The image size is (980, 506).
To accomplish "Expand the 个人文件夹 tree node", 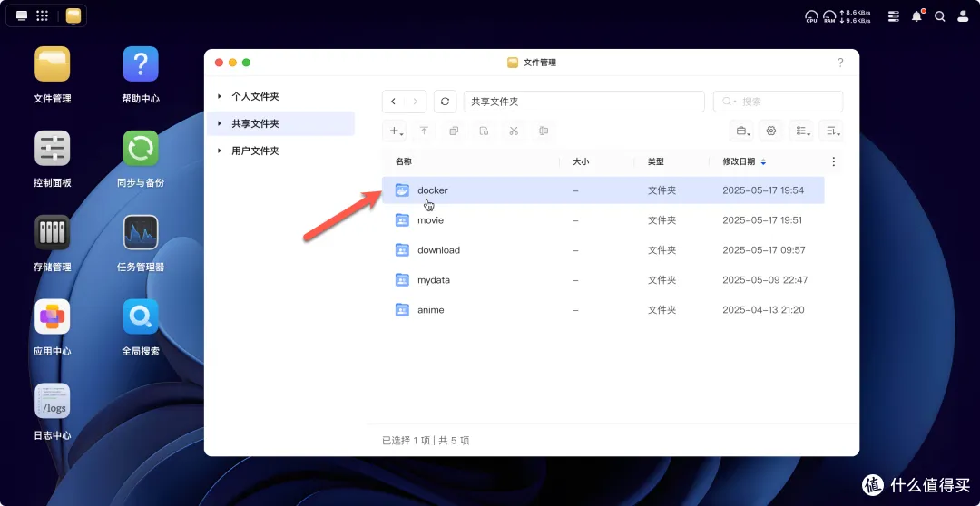I will pos(220,96).
